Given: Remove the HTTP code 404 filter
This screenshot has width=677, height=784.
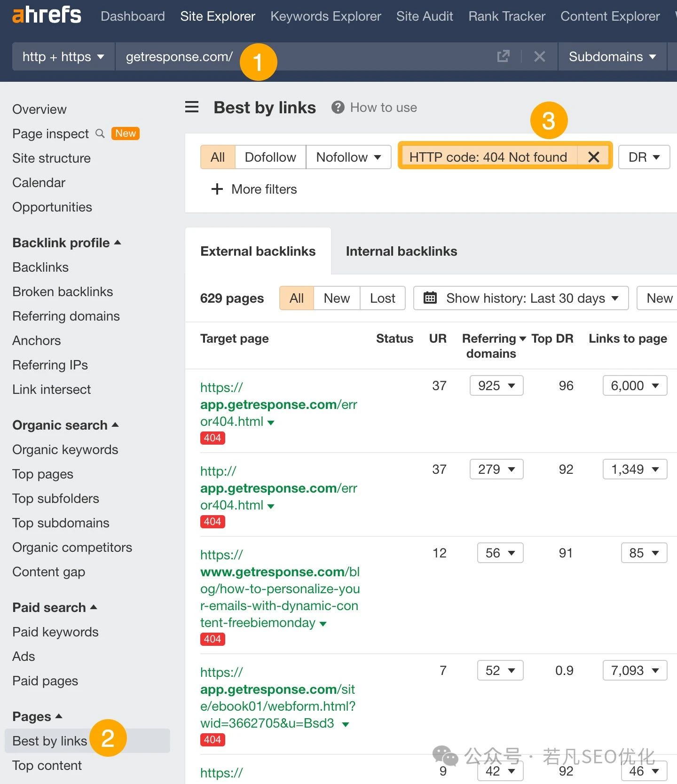Looking at the screenshot, I should (x=594, y=157).
